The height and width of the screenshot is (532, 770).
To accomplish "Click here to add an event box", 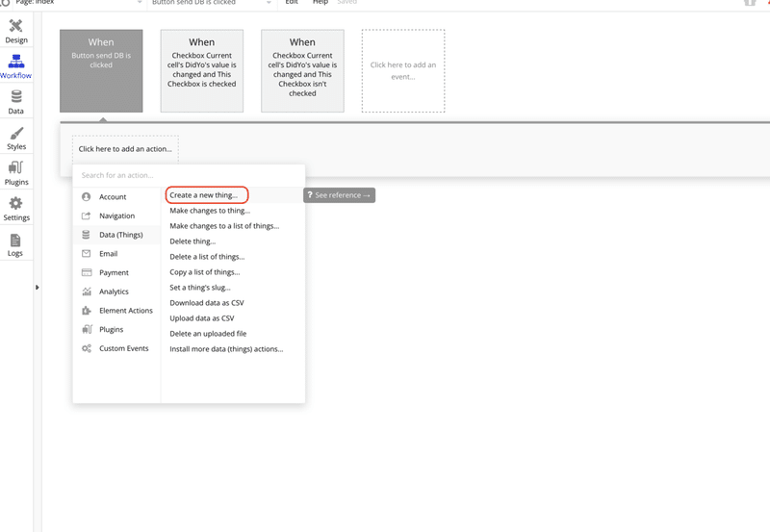I will (x=403, y=70).
